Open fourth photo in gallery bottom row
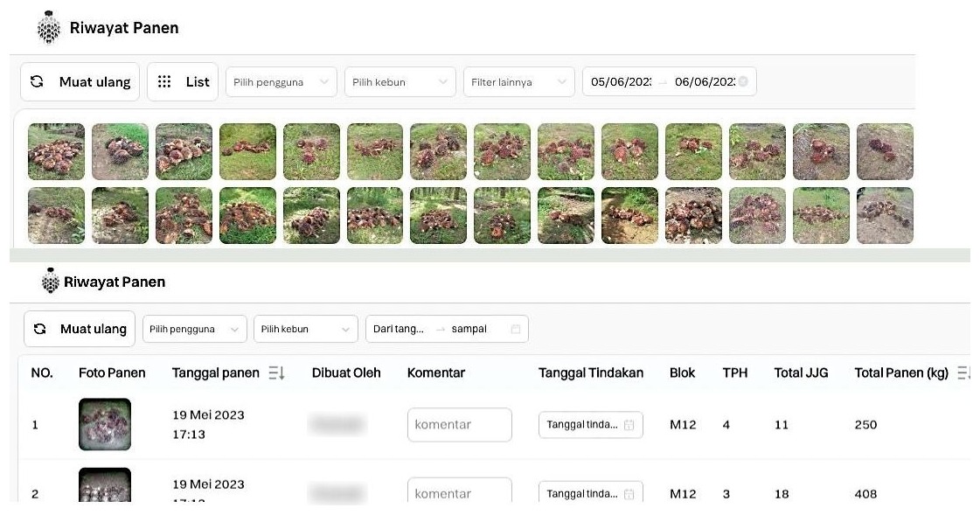Viewport: 980px width, 515px height. [x=247, y=216]
